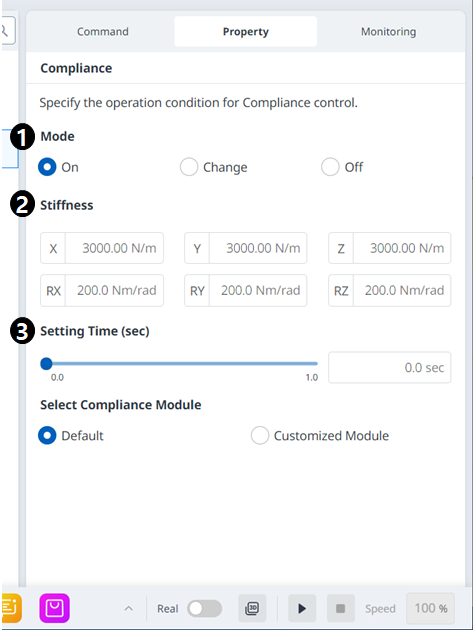473x630 pixels.
Task: Switch to the Monitoring tab
Action: pos(389,31)
